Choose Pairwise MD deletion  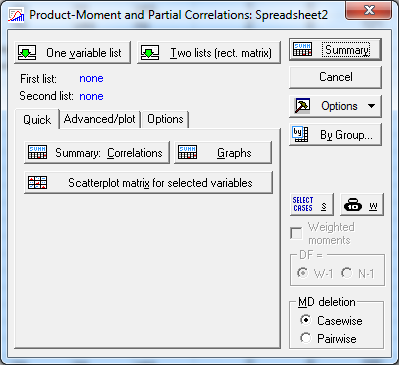pyautogui.click(x=305, y=338)
